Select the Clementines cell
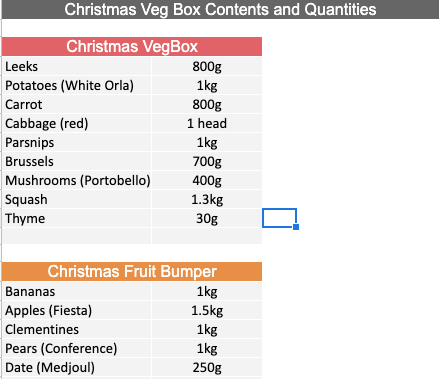The image size is (440, 379). pyautogui.click(x=77, y=329)
